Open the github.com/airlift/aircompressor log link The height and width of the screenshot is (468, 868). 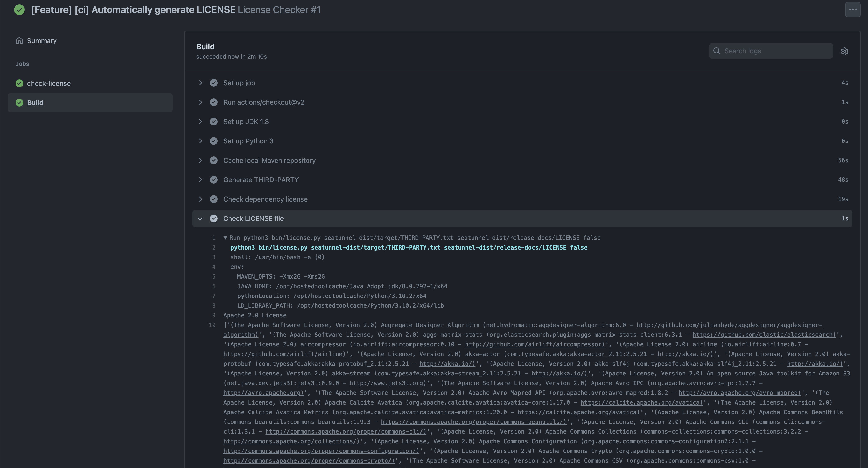[x=535, y=344]
